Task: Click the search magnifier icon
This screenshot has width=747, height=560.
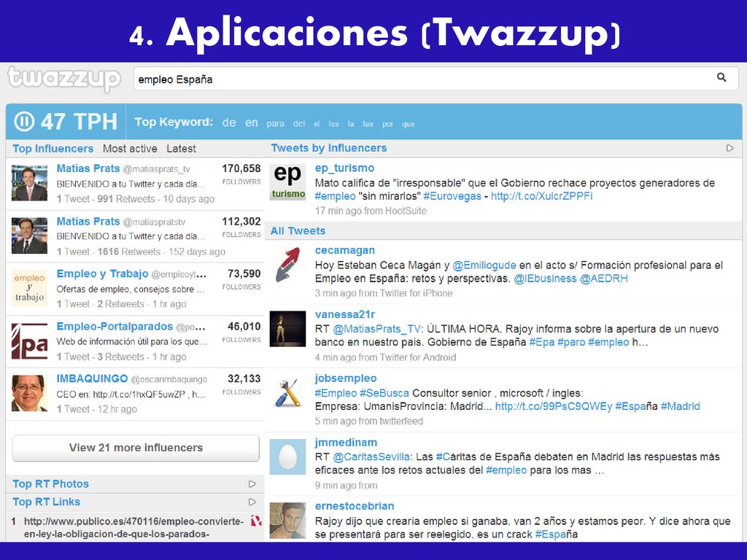Action: [721, 77]
